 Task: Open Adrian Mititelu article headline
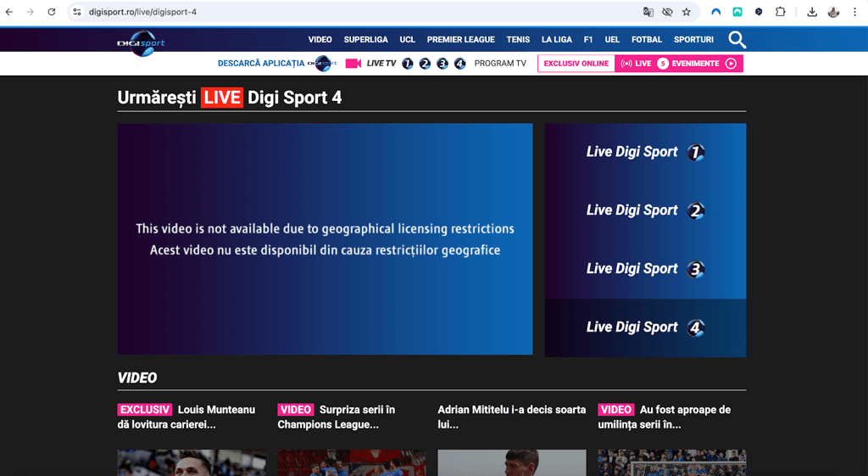click(511, 417)
